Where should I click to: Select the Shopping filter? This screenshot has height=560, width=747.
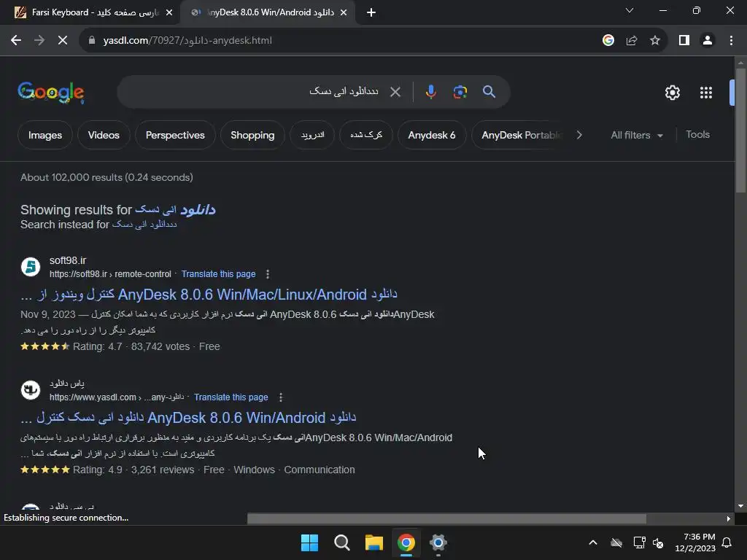coord(252,135)
